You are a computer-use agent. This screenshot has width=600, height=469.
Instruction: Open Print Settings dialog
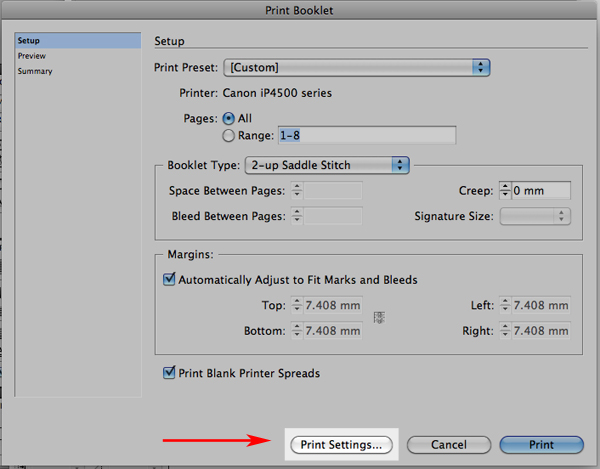341,445
